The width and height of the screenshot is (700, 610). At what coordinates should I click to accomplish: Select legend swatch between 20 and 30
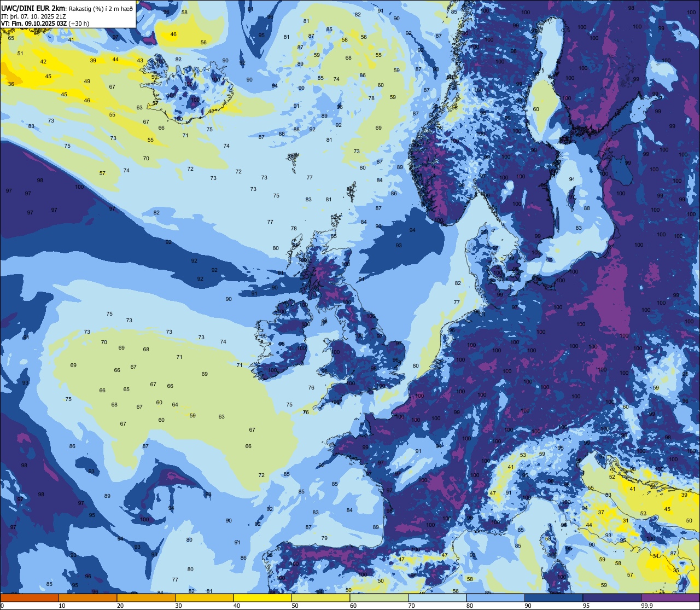pos(146,597)
